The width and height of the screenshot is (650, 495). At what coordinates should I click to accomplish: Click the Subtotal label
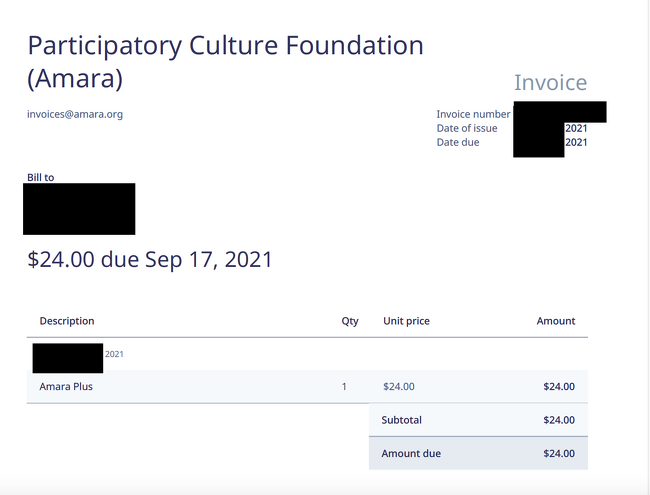click(402, 420)
